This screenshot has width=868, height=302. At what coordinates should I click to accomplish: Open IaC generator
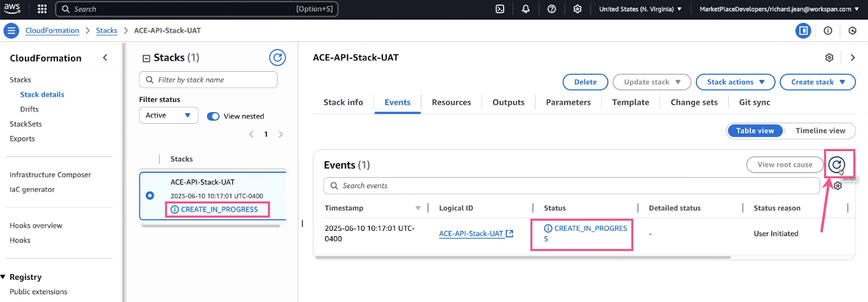pos(32,190)
